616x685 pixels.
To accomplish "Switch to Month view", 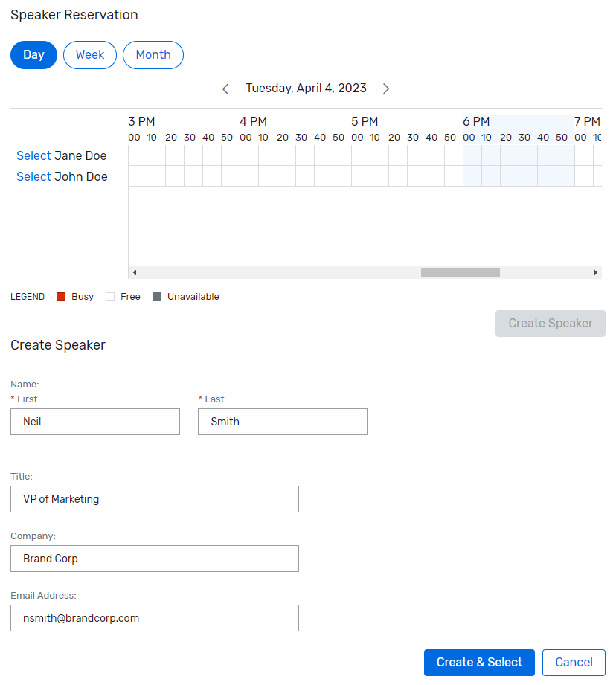I will [x=153, y=55].
